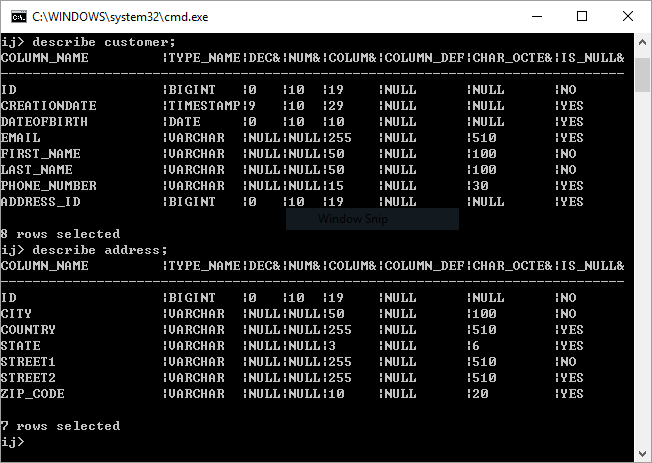This screenshot has width=652, height=463.
Task: Click NO in the FIRST_NAME row
Action: coord(568,154)
